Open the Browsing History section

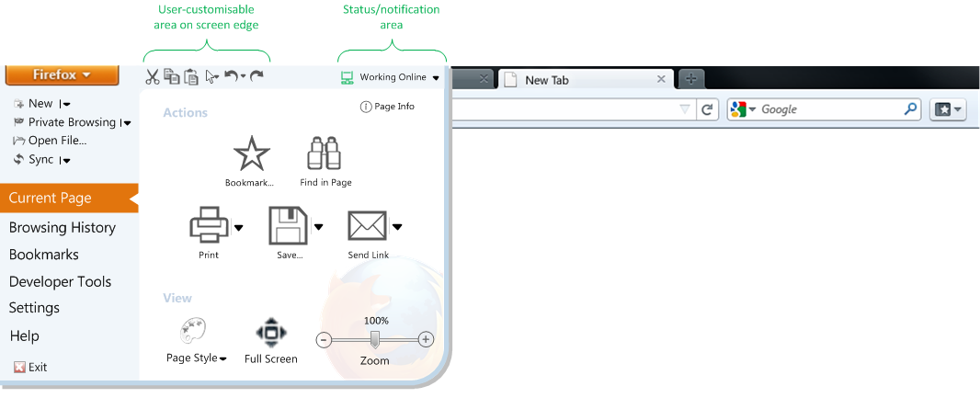point(63,227)
